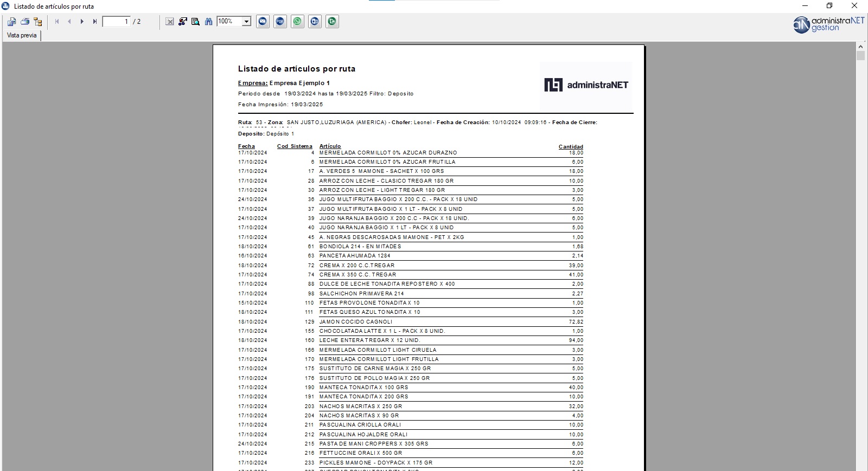Click the export report icon
This screenshot has height=471, width=868.
coord(11,22)
